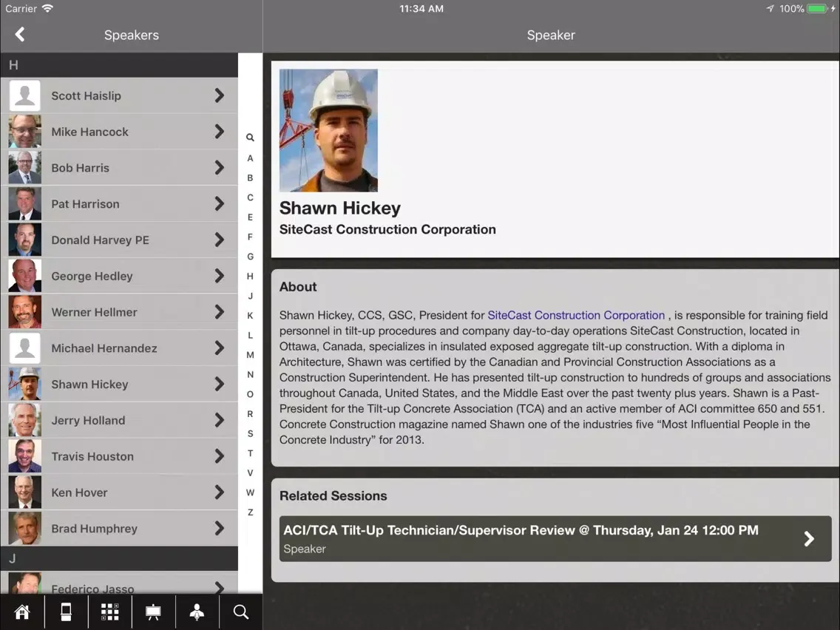Tap the Wi-Fi icon in status bar

(47, 9)
